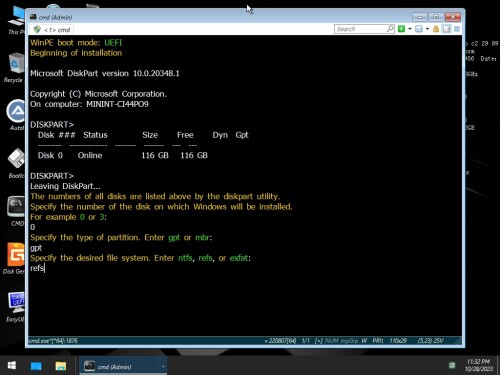Click the 'Online' status value
The image size is (500, 375).
(90, 155)
